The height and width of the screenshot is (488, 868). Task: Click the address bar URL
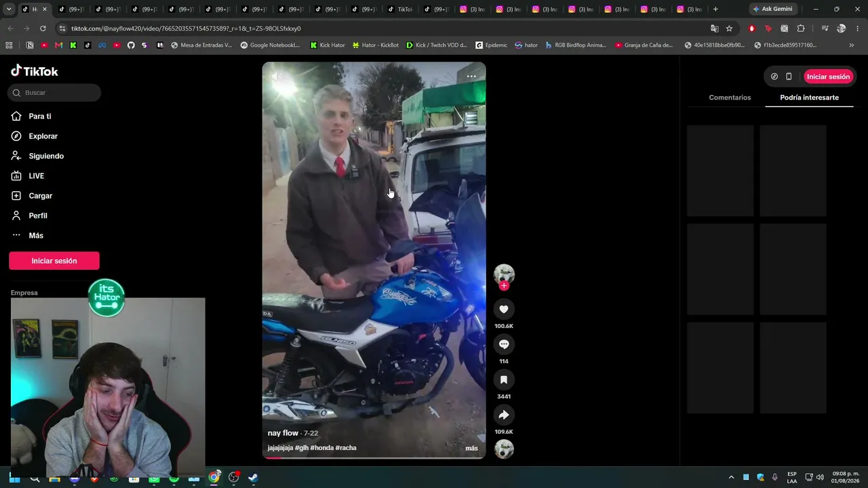[186, 28]
